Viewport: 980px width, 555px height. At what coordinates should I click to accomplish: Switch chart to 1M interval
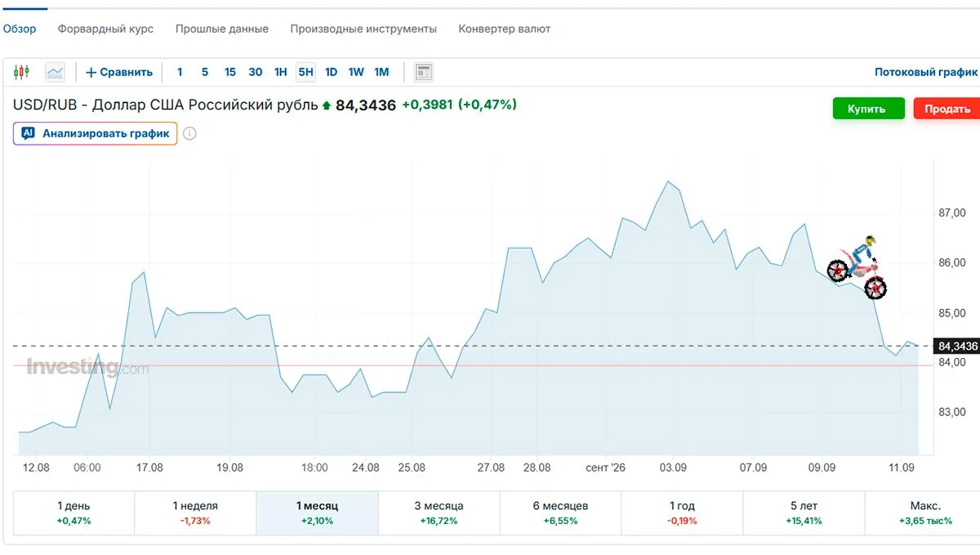click(x=381, y=72)
